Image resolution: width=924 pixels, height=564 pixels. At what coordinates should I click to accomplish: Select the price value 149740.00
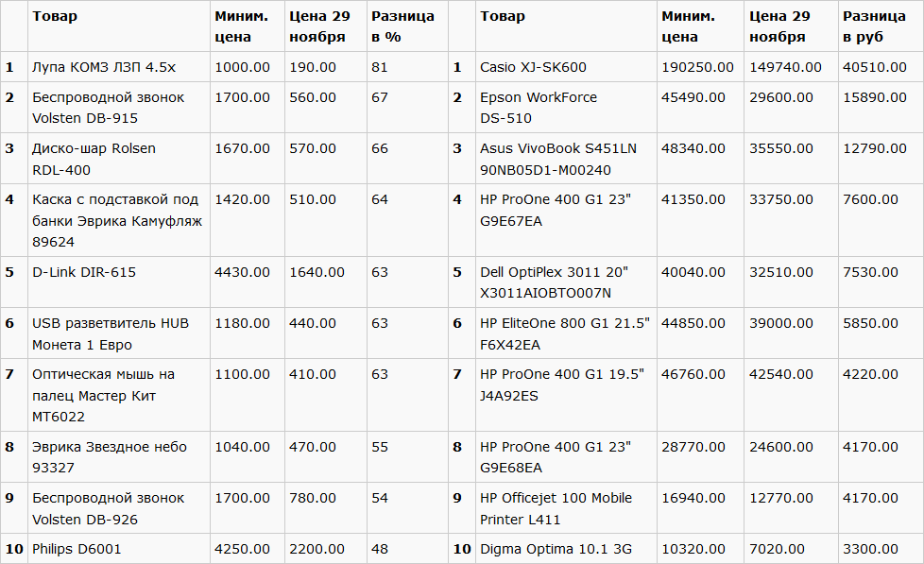coord(785,67)
